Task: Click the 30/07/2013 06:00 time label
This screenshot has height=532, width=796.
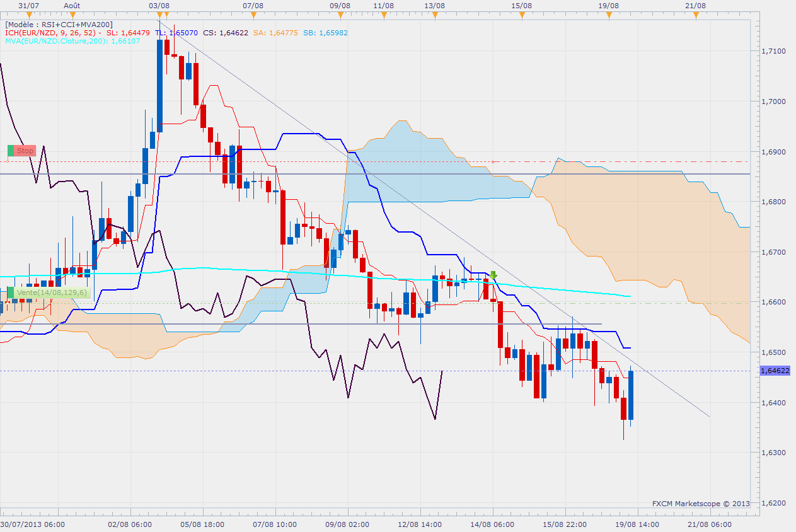Action: point(32,524)
